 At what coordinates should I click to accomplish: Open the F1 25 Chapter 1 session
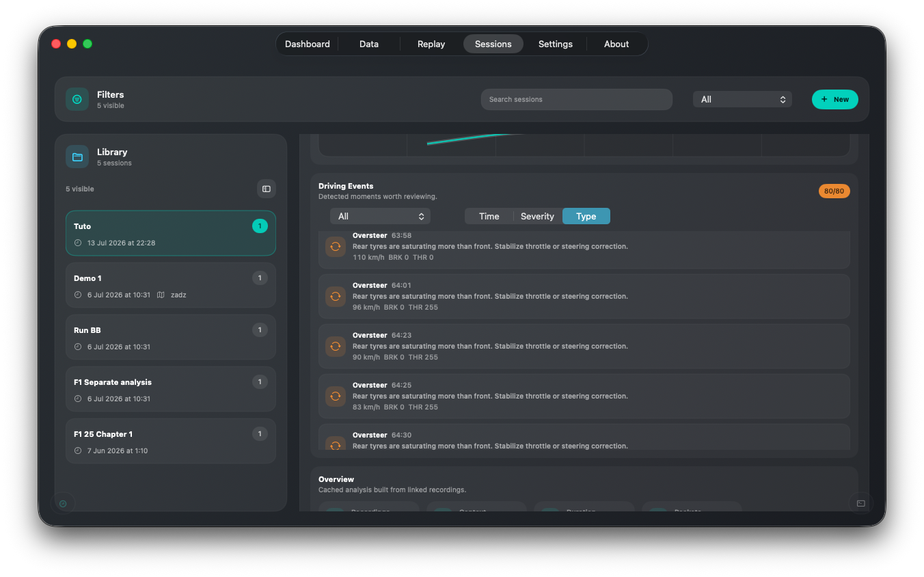(171, 441)
